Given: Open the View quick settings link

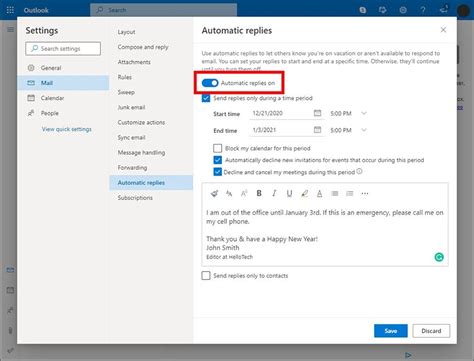Looking at the screenshot, I should tap(67, 129).
